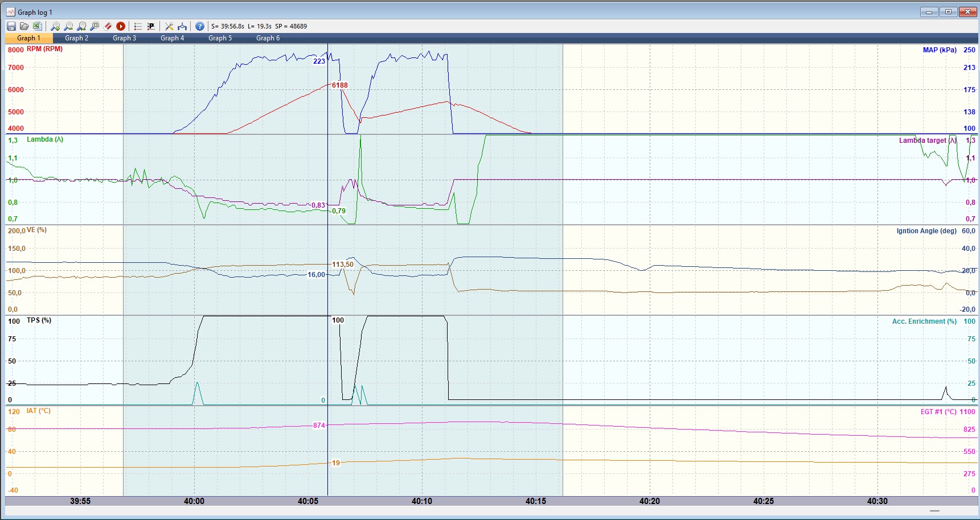
Task: Click the 40:05 time axis label
Action: pyautogui.click(x=308, y=501)
